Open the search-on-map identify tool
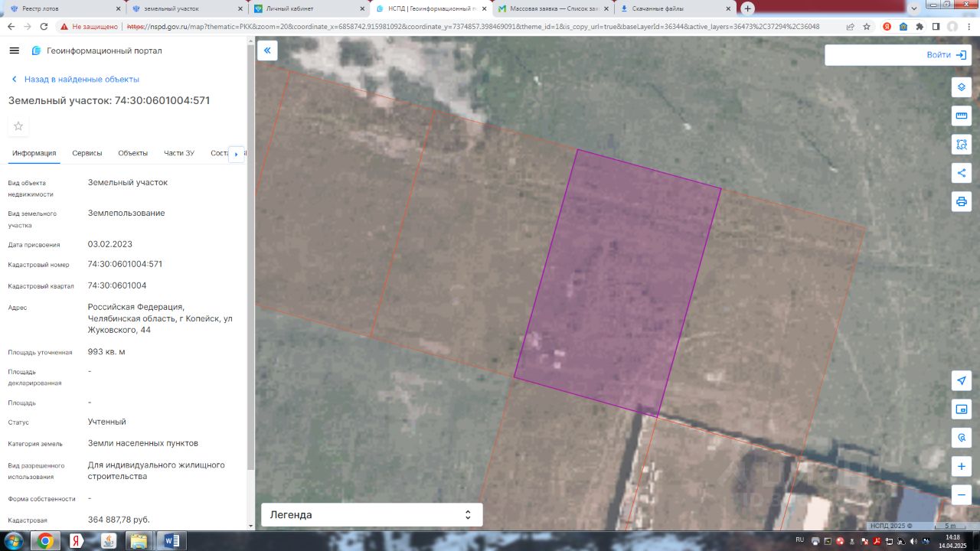The image size is (980, 551). [962, 438]
